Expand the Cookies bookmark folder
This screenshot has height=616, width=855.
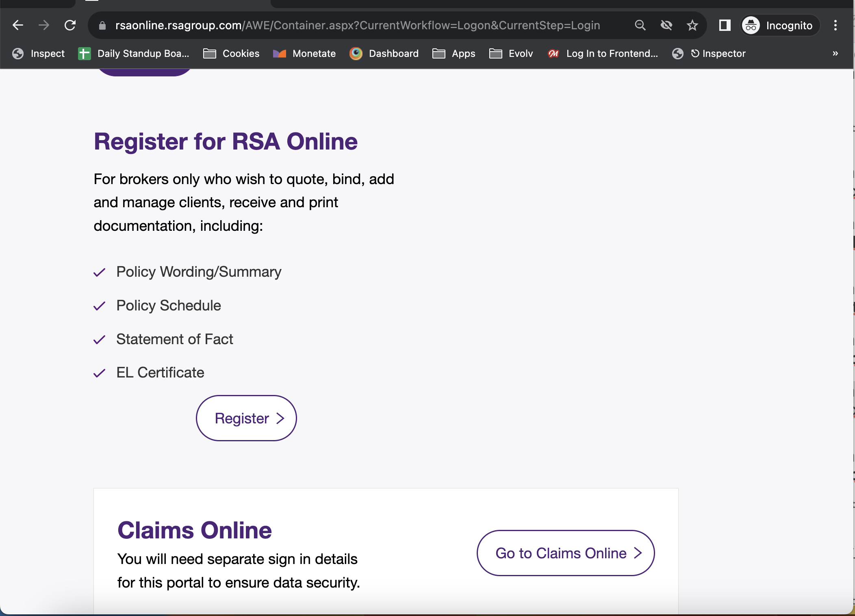click(232, 53)
